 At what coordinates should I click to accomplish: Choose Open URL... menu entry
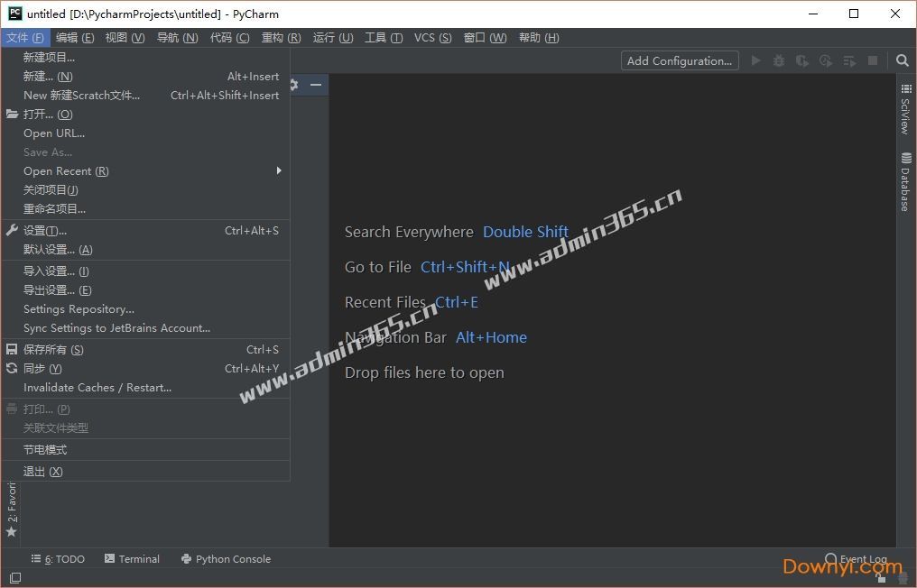coord(145,133)
